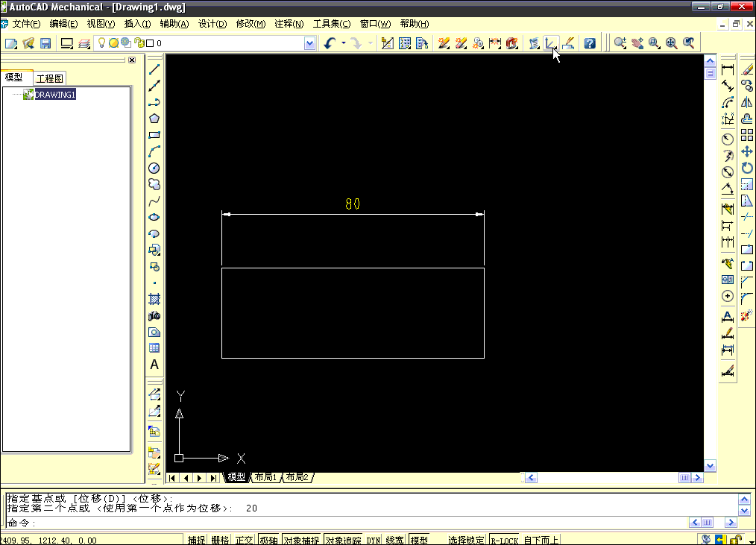The width and height of the screenshot is (756, 545).
Task: Select the Multiline Text tool
Action: (154, 365)
